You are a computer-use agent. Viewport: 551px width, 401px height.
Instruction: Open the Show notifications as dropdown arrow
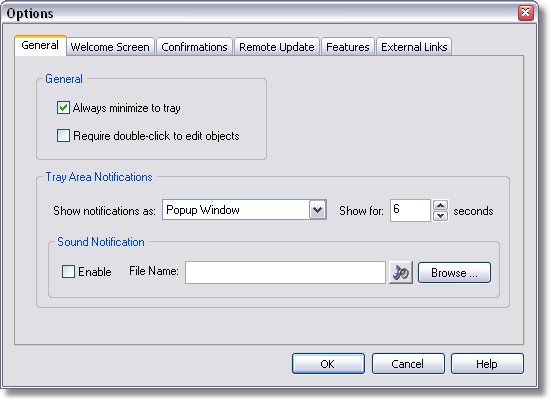click(x=317, y=210)
